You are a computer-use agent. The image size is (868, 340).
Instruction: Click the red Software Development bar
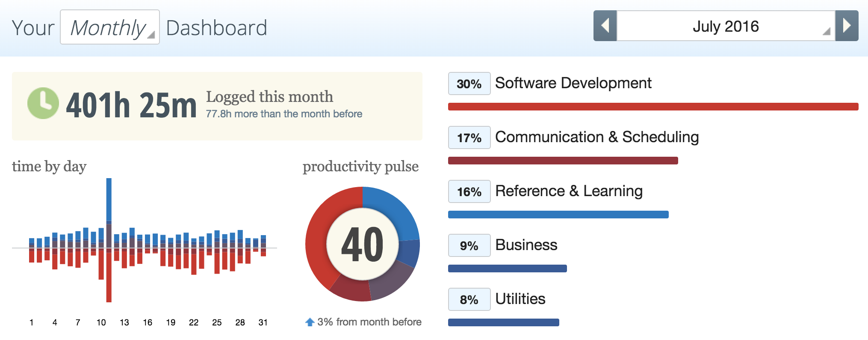coord(653,107)
